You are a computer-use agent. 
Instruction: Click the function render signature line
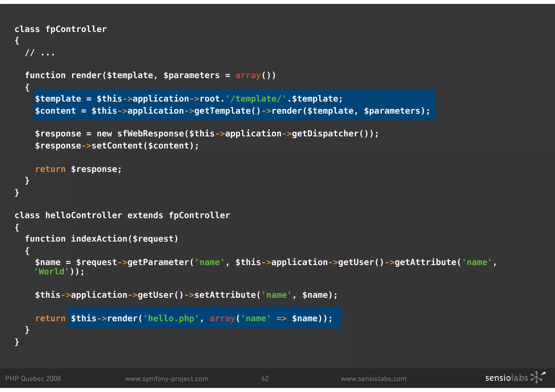click(x=150, y=75)
